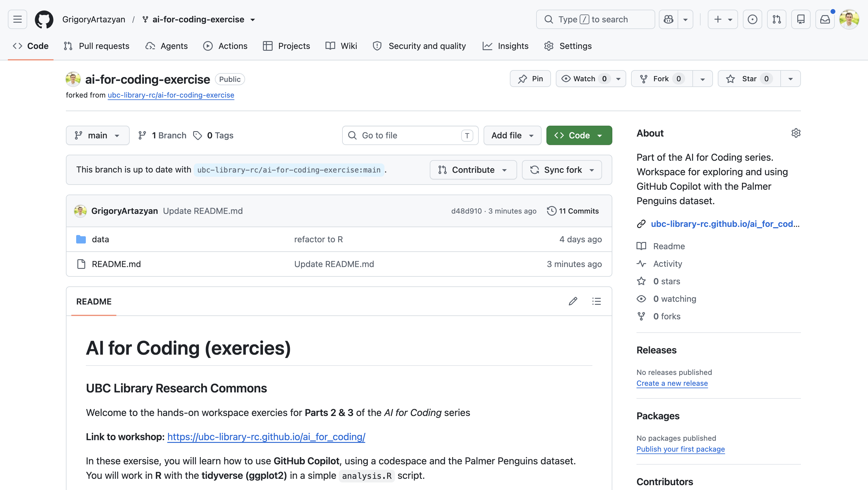Star this repository

pos(749,79)
